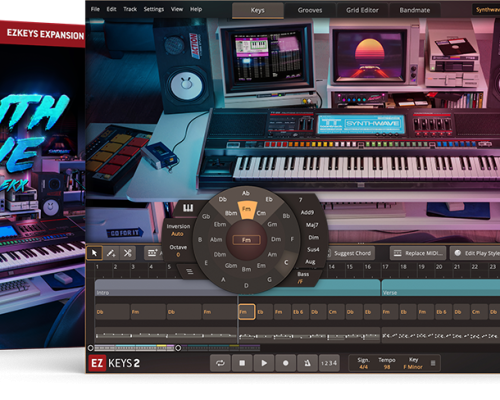The width and height of the screenshot is (500, 400).
Task: Select C on the chord wheel
Action: (286, 262)
